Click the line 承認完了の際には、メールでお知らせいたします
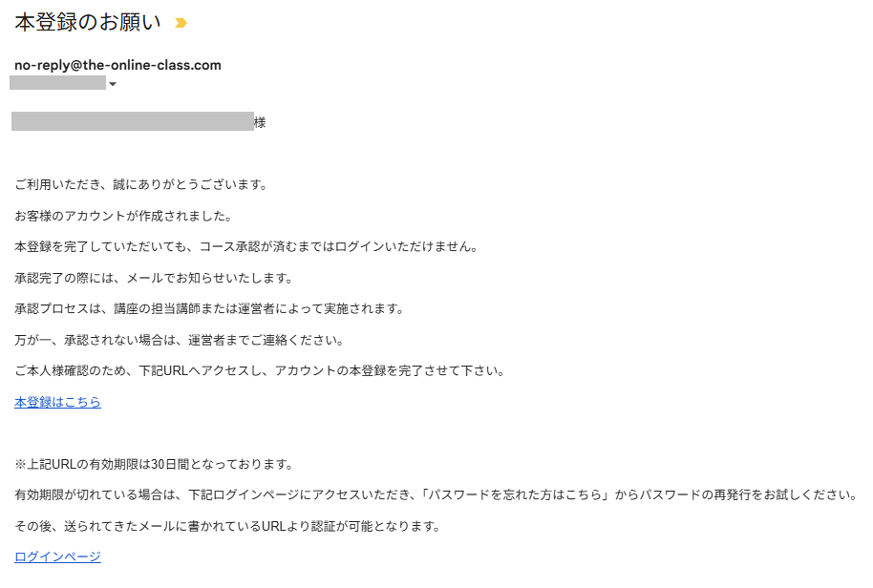This screenshot has width=873, height=588. [154, 278]
